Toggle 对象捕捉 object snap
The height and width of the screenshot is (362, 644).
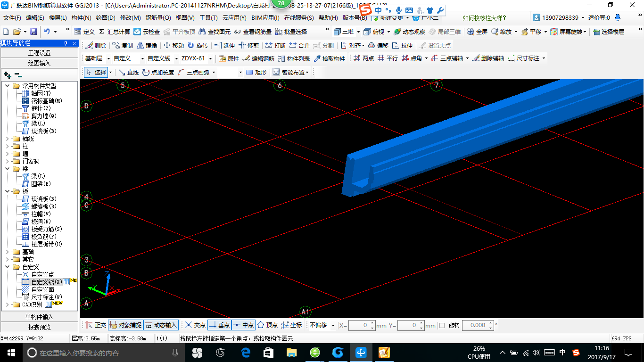125,325
